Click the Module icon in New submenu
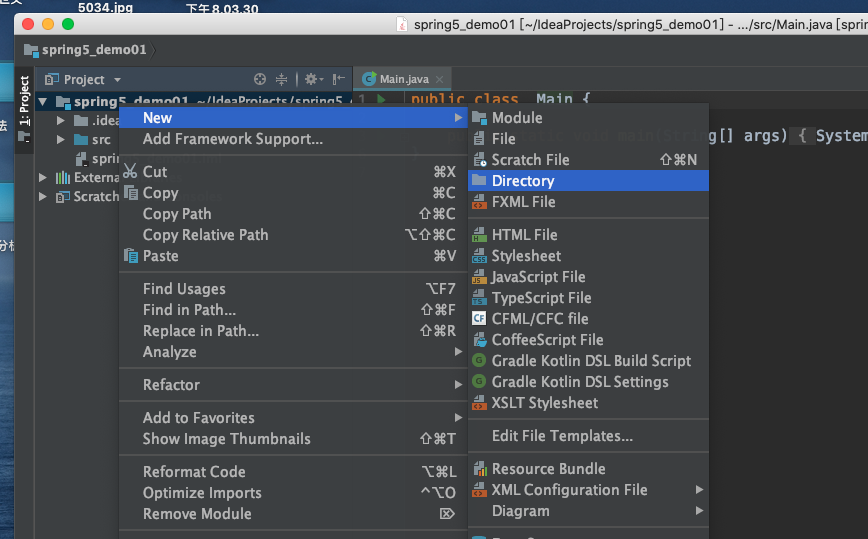Image resolution: width=868 pixels, height=539 pixels. (479, 118)
